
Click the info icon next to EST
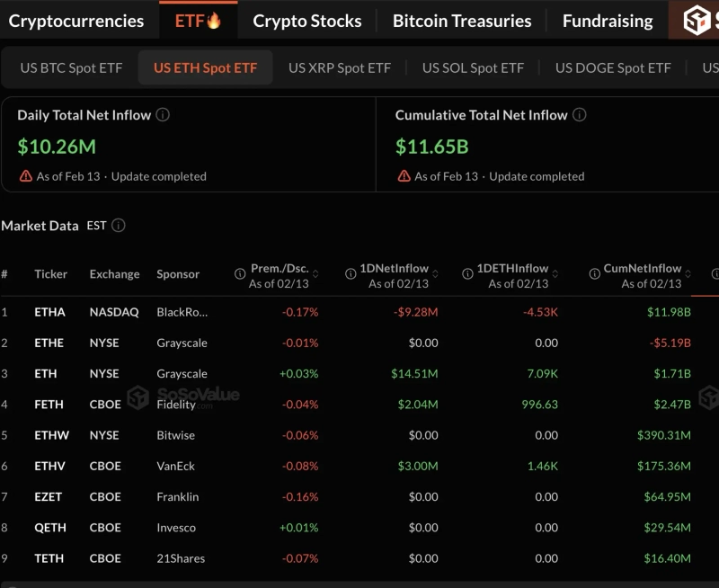point(118,226)
